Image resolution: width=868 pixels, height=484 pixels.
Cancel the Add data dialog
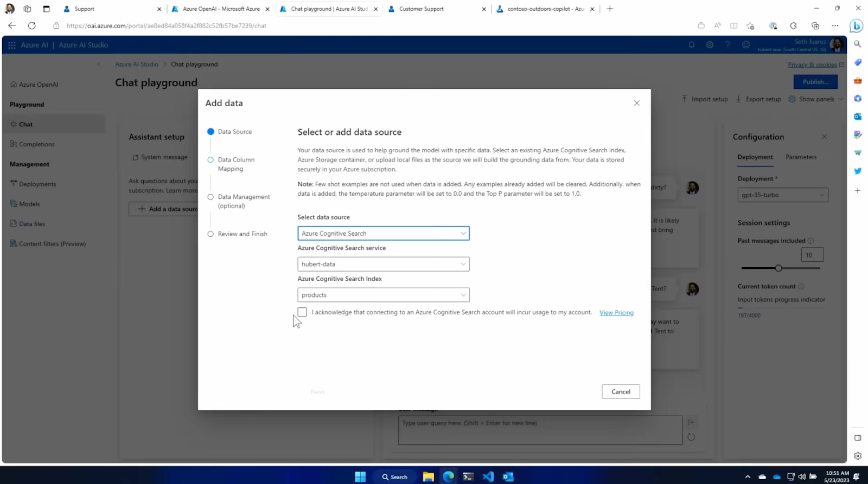[621, 392]
